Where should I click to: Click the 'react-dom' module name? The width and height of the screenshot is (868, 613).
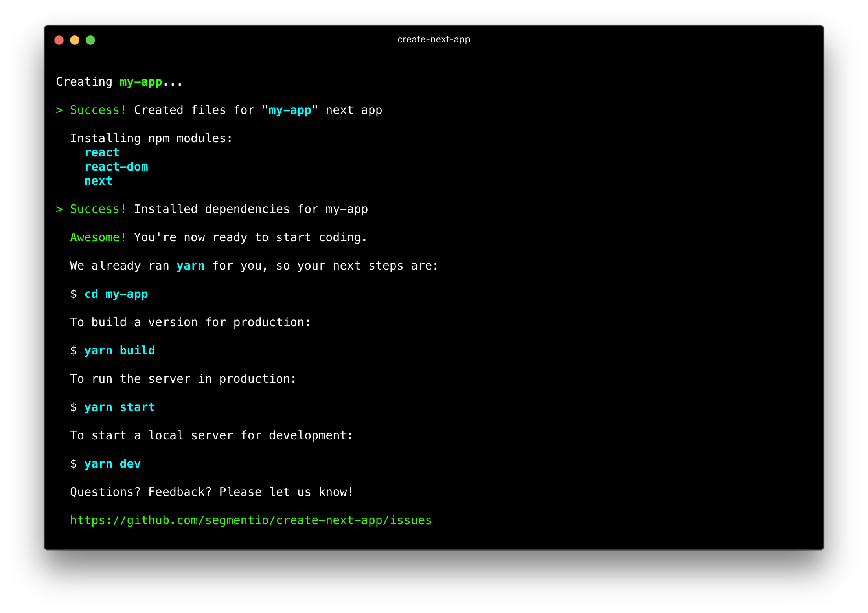(116, 167)
